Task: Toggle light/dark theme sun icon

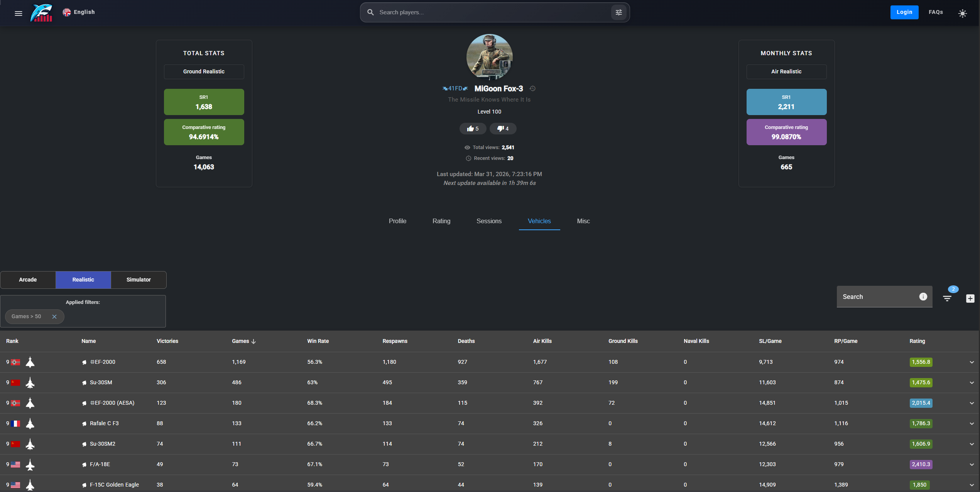Action: [x=962, y=13]
